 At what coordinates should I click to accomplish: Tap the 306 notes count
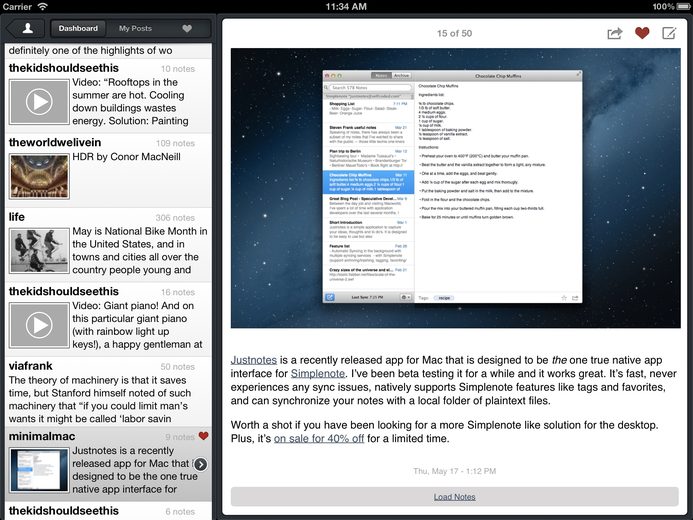[x=175, y=218]
